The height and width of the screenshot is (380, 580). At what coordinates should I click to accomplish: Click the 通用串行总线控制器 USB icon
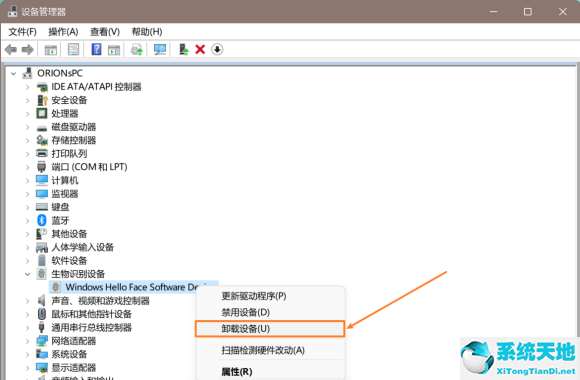41,327
